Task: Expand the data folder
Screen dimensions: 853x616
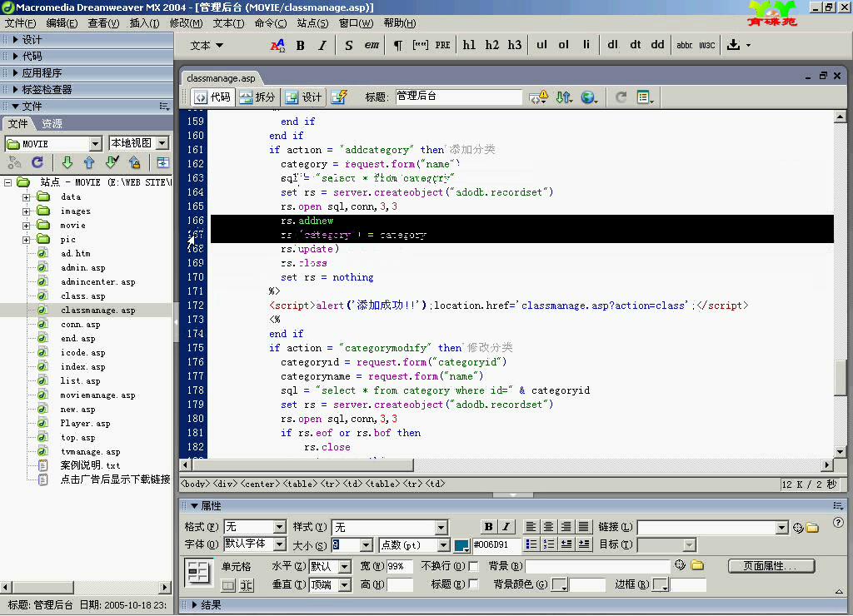Action: point(26,197)
